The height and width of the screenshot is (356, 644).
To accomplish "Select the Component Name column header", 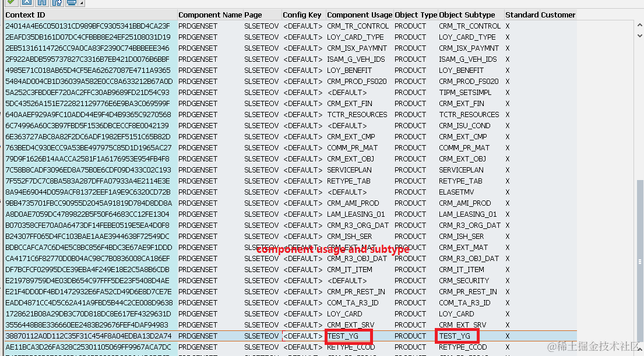I will pos(210,15).
